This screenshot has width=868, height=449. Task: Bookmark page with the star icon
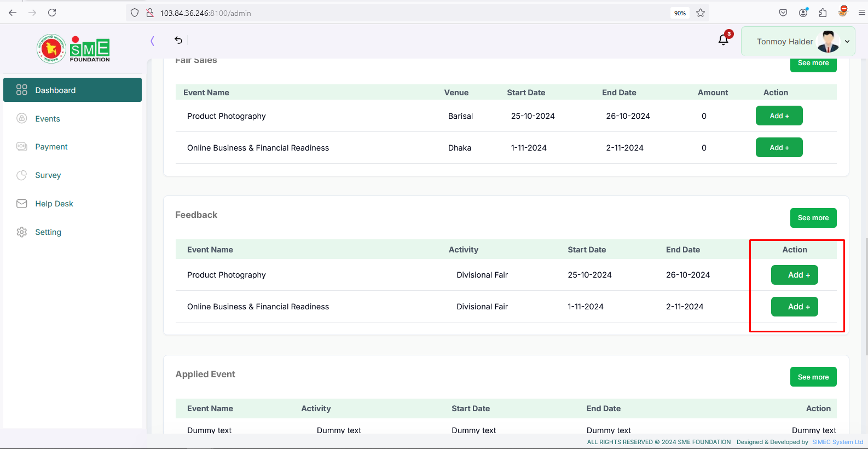tap(701, 13)
